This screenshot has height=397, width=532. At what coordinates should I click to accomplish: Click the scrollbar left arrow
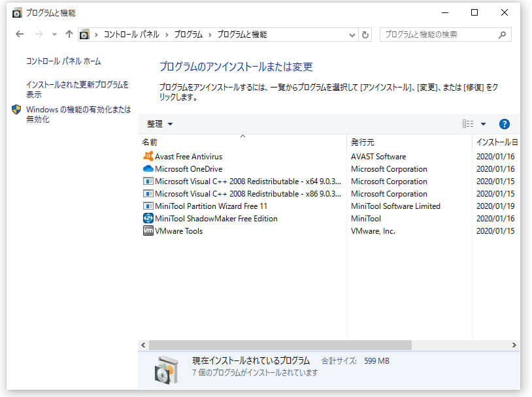pos(143,345)
